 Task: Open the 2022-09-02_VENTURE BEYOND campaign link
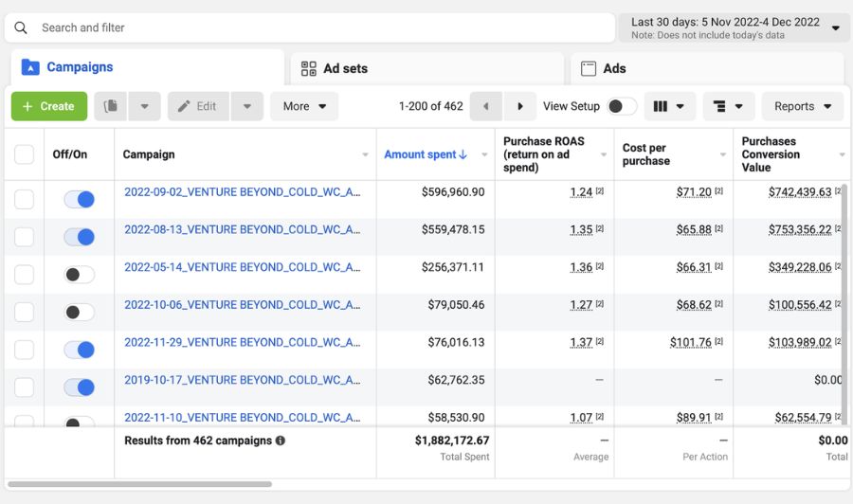click(242, 192)
